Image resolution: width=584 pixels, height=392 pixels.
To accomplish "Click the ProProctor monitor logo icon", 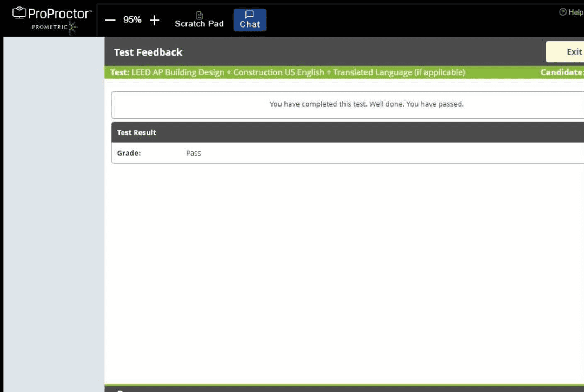I will pyautogui.click(x=19, y=12).
